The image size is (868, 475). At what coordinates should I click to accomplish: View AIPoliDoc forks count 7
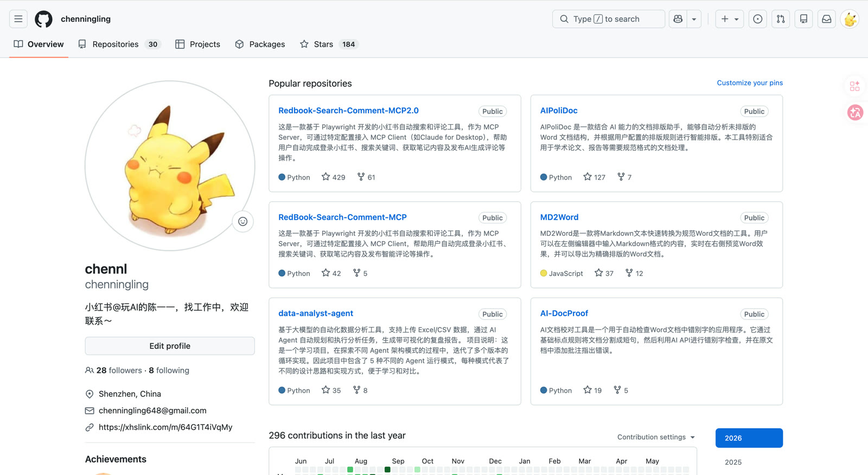(x=624, y=177)
